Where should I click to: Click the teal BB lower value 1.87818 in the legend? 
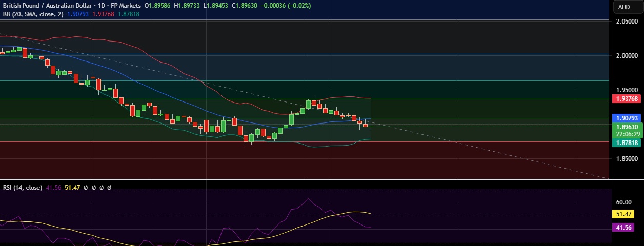pos(128,14)
